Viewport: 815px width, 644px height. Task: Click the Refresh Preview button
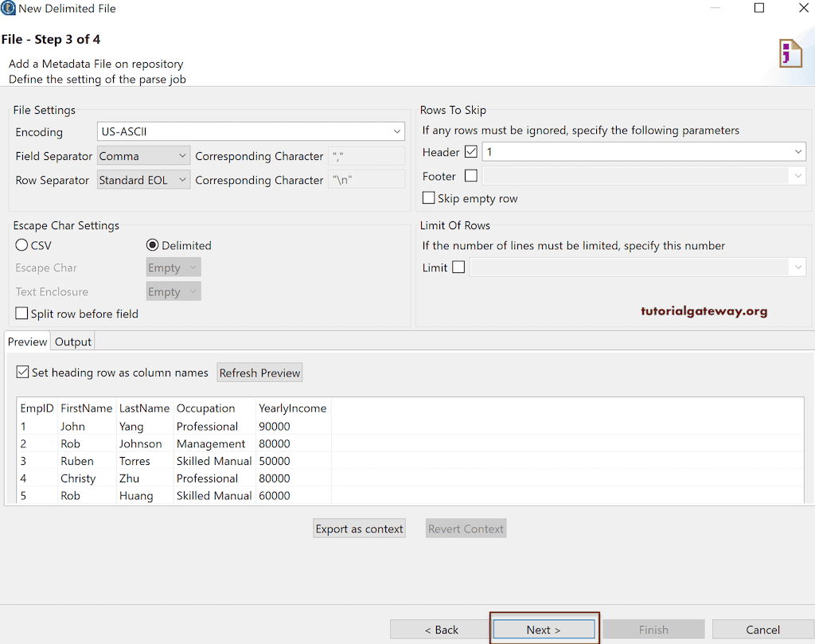tap(259, 372)
